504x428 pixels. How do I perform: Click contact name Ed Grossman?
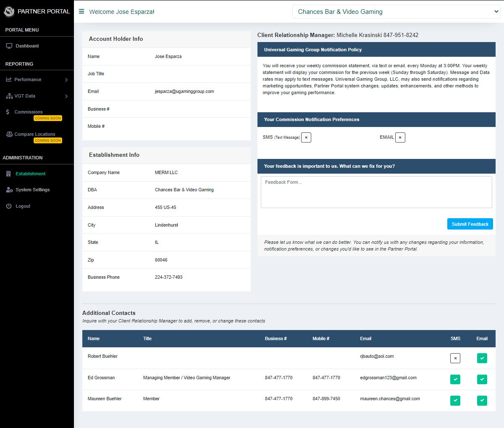(x=101, y=378)
